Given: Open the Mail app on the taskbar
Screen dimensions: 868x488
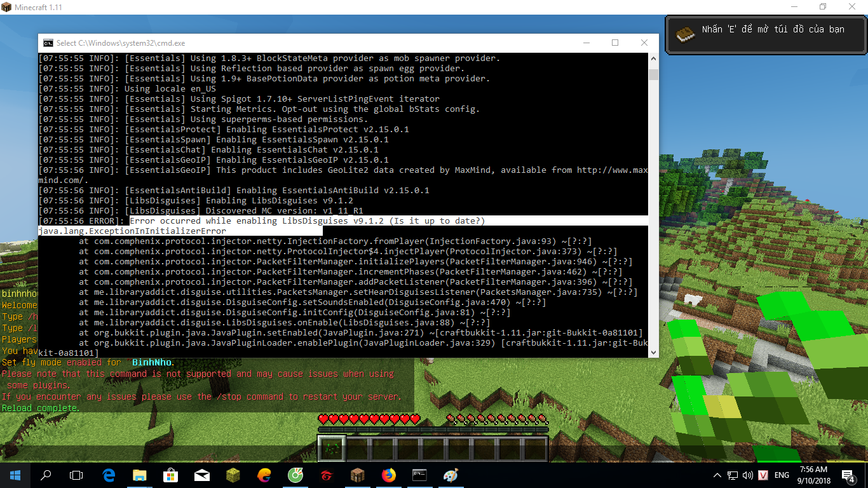Looking at the screenshot, I should coord(202,475).
